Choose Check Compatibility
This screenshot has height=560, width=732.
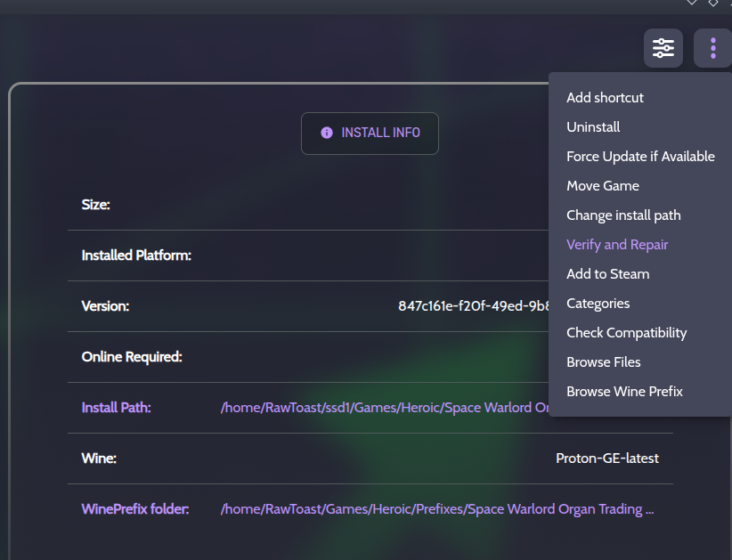pos(626,333)
